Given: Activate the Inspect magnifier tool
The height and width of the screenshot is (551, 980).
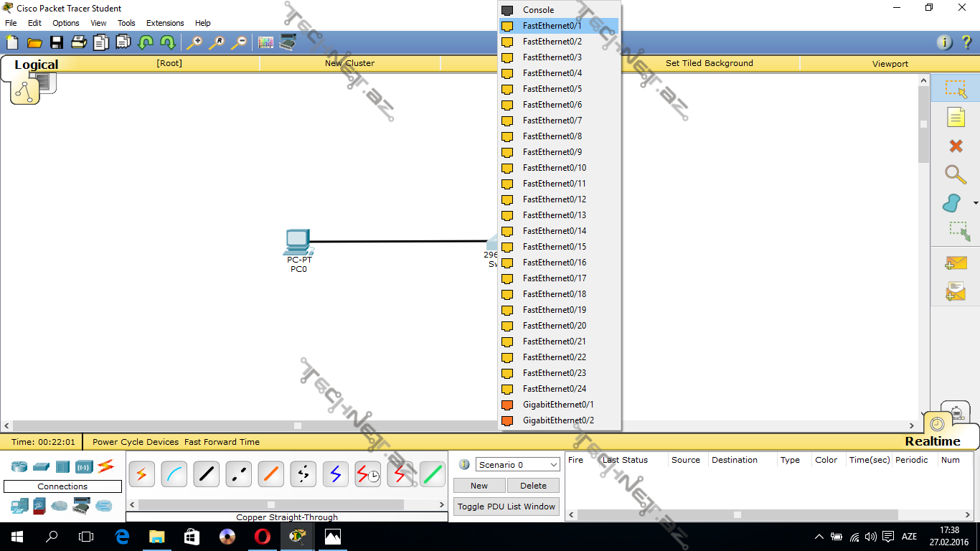Looking at the screenshot, I should pyautogui.click(x=956, y=174).
